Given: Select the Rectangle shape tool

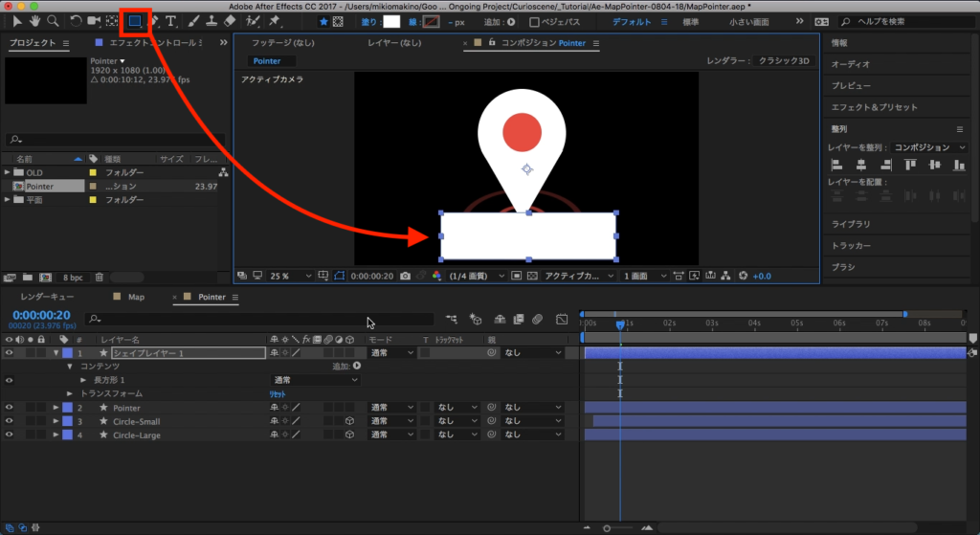Looking at the screenshot, I should [135, 21].
